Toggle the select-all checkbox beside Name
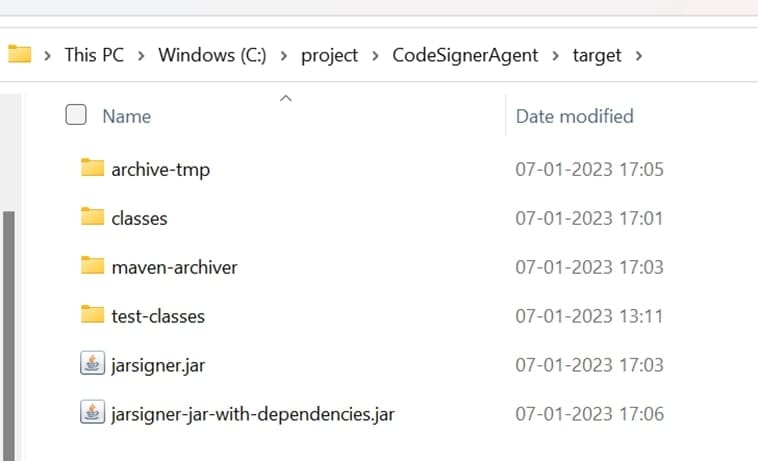The image size is (758, 461). [x=76, y=116]
